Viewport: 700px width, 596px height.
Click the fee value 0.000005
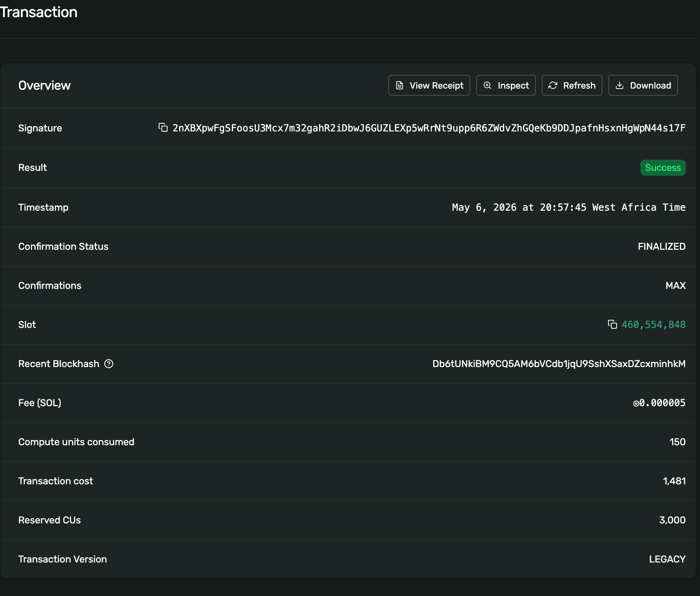coord(659,403)
